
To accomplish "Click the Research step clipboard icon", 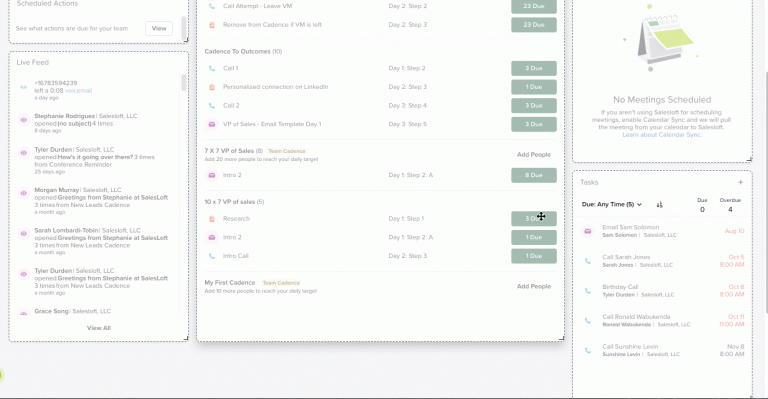I will point(212,219).
